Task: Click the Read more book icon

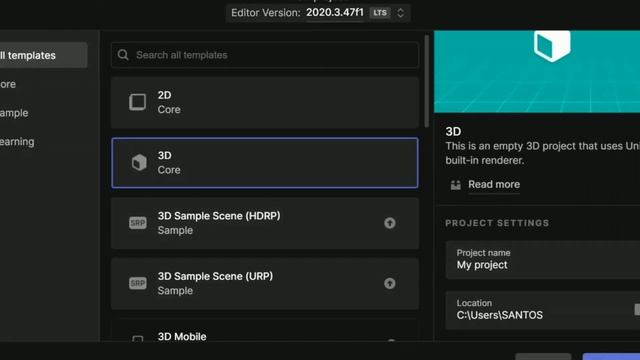Action: pyautogui.click(x=456, y=185)
